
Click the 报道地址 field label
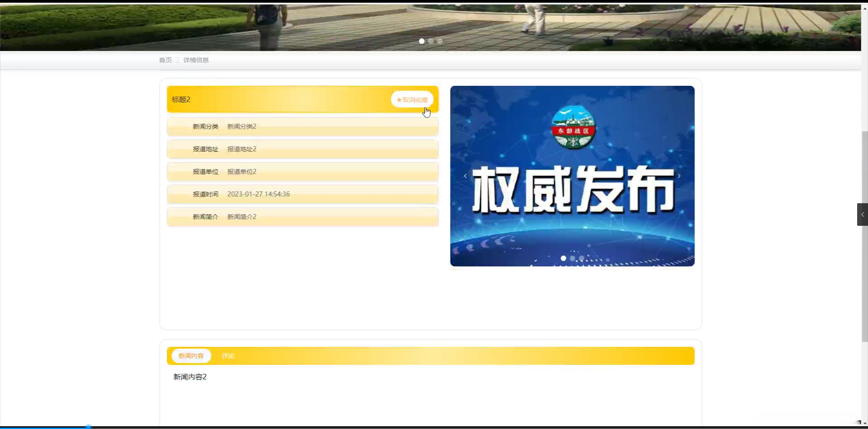(206, 149)
